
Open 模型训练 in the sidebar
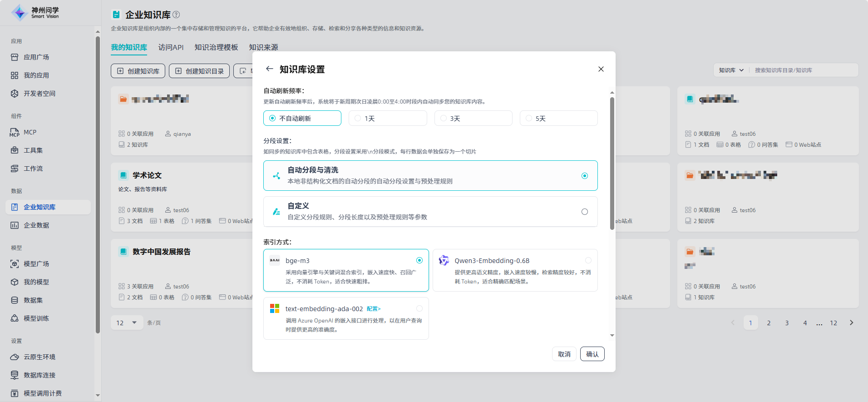coord(36,318)
